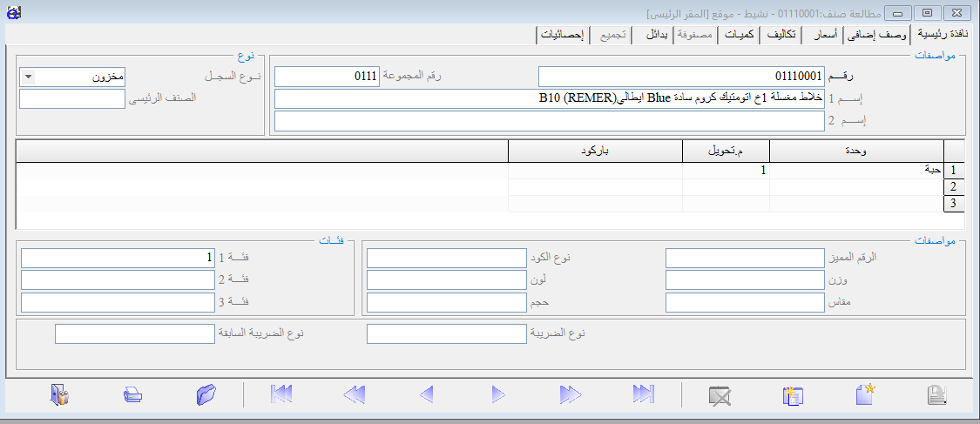Click the باركود cell in row 1
The width and height of the screenshot is (980, 424).
pyautogui.click(x=595, y=171)
